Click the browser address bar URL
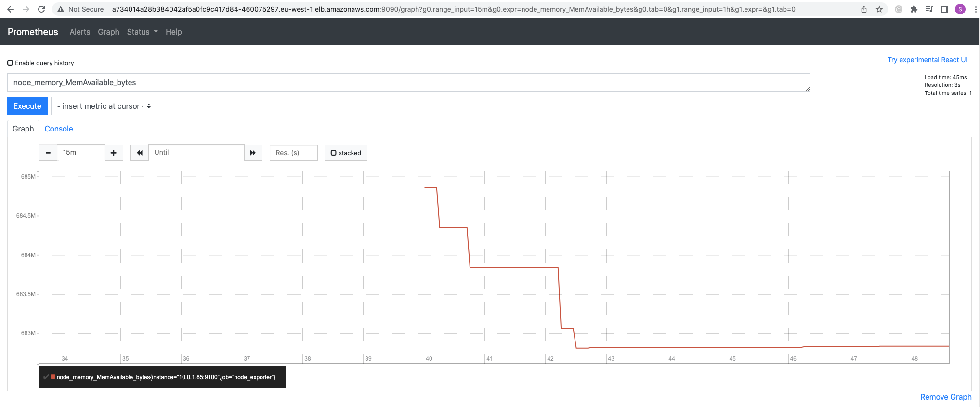This screenshot has width=980, height=407. click(x=454, y=9)
